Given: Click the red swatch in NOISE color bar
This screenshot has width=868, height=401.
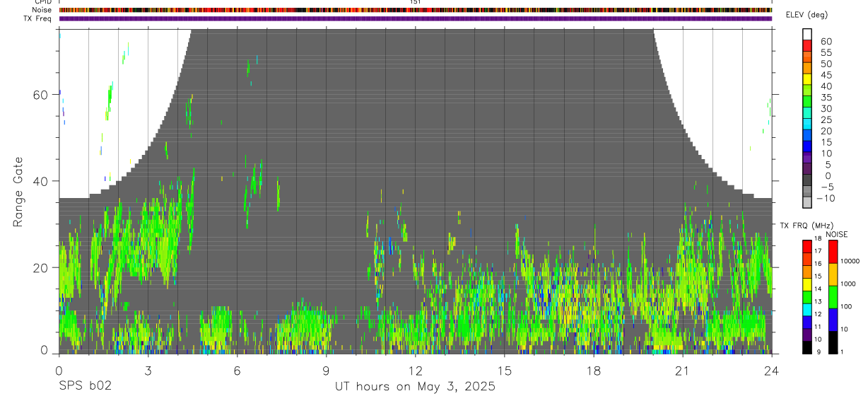Looking at the screenshot, I should click(x=833, y=252).
